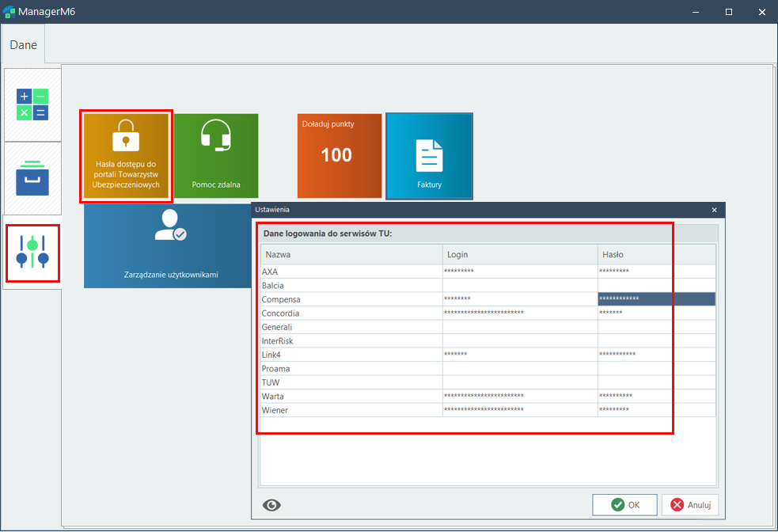Viewport: 778px width, 532px height.
Task: Click the Warta login field
Action: (x=520, y=397)
